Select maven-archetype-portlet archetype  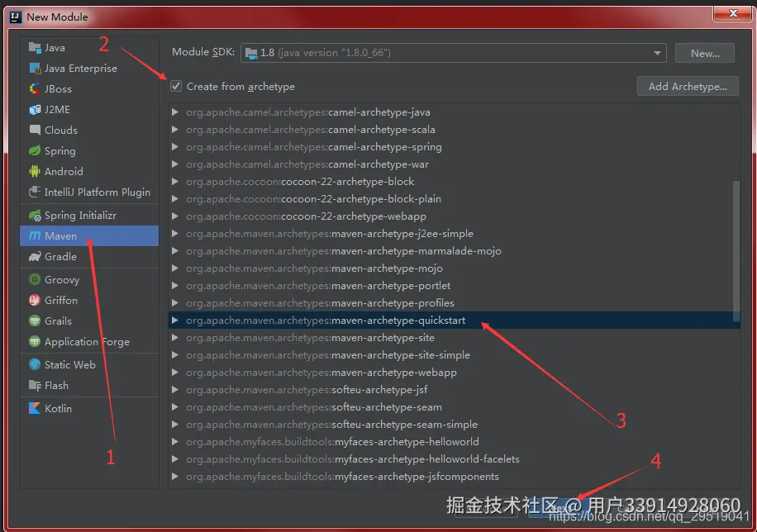point(454,286)
